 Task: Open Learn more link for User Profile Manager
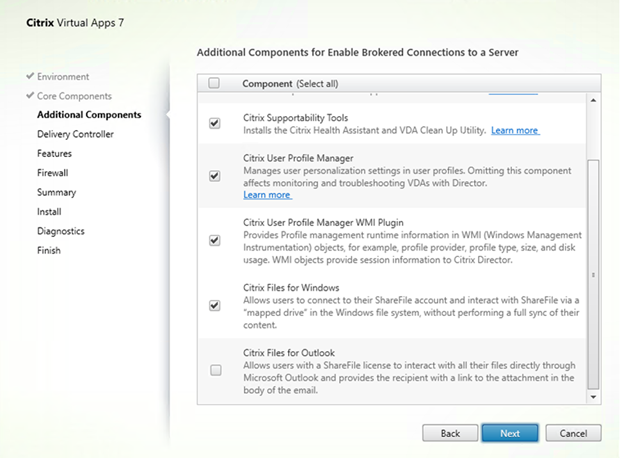click(267, 195)
